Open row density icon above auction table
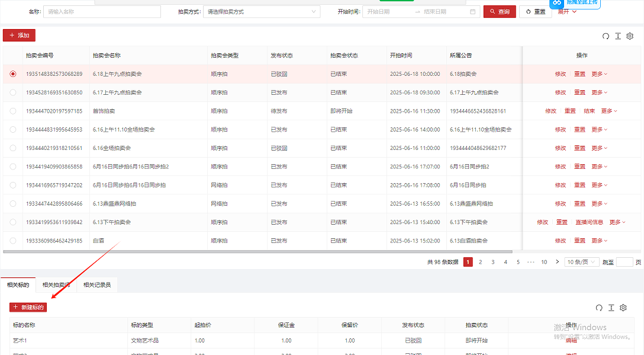This screenshot has height=355, width=644. coord(618,36)
